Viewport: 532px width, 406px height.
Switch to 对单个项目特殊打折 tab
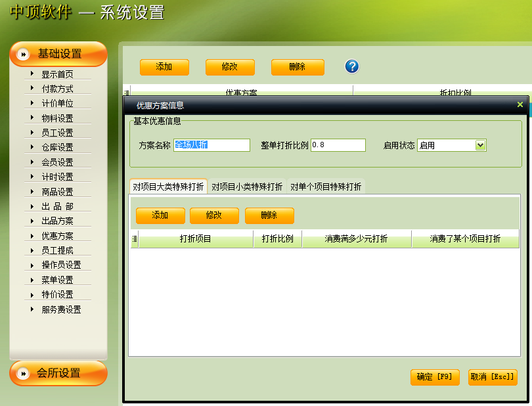326,187
